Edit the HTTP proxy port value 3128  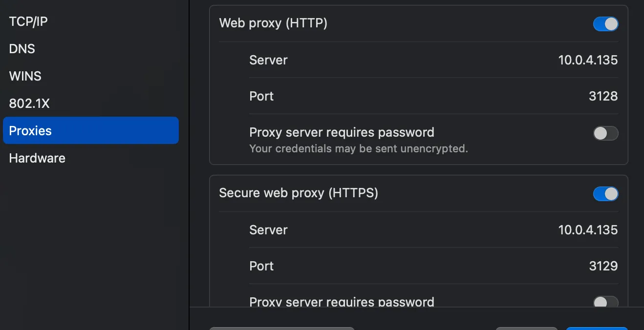tap(603, 96)
